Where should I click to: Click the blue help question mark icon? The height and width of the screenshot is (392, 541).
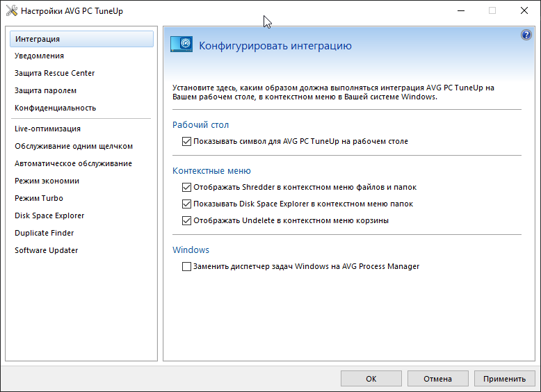(x=526, y=35)
